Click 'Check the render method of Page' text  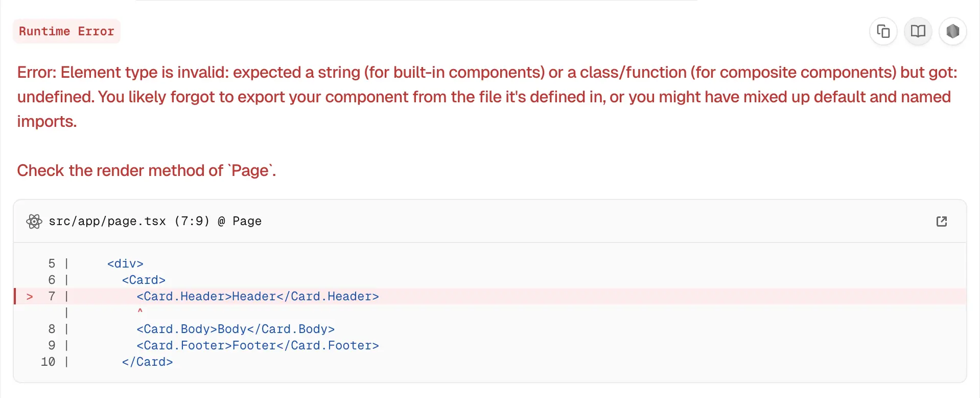coord(146,170)
